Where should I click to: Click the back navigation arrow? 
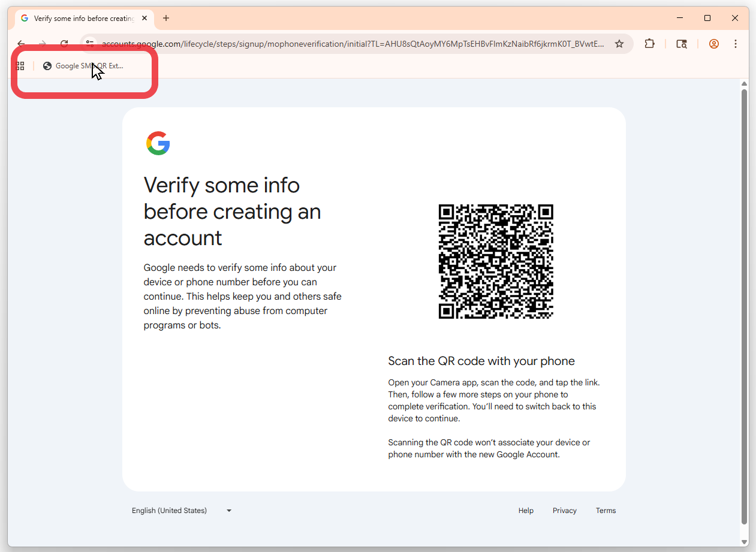pos(21,44)
